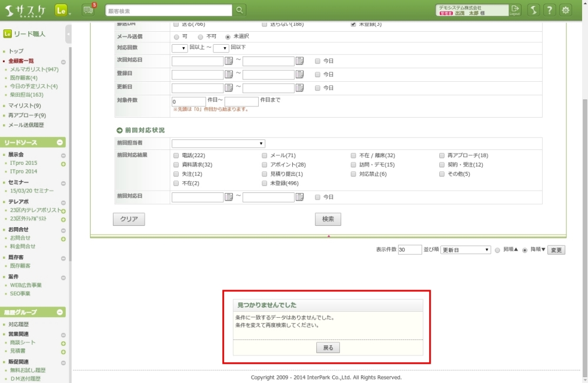
Task: Open マイリスト(9) in the sidebar
Action: pos(24,106)
